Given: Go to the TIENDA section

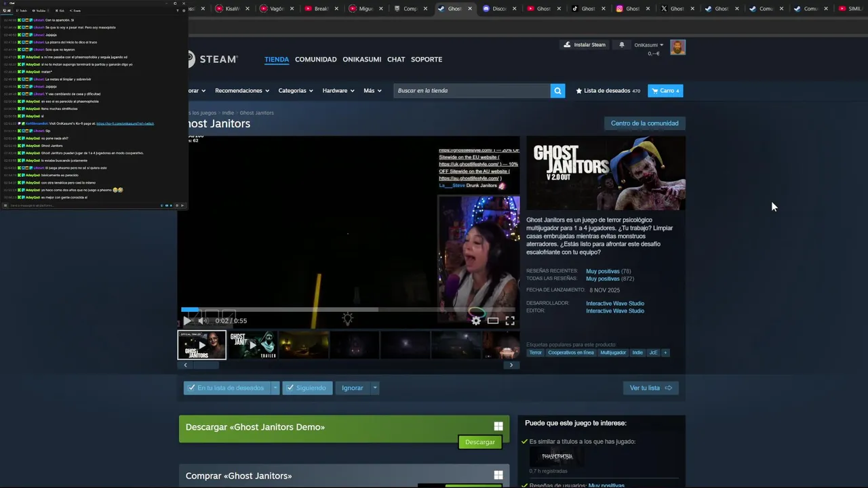Looking at the screenshot, I should pos(277,60).
